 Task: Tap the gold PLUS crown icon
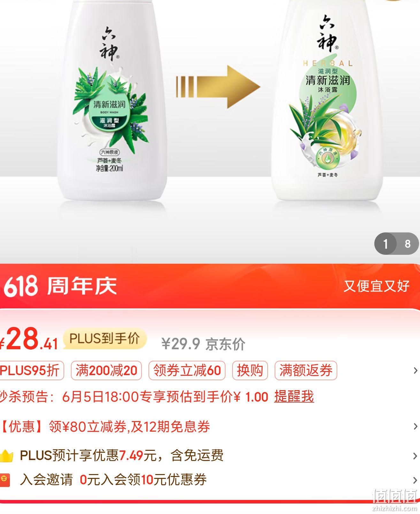pyautogui.click(x=6, y=456)
